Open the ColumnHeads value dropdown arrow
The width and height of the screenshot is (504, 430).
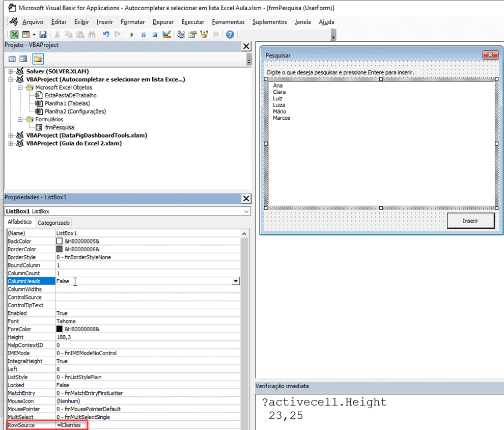pyautogui.click(x=235, y=281)
